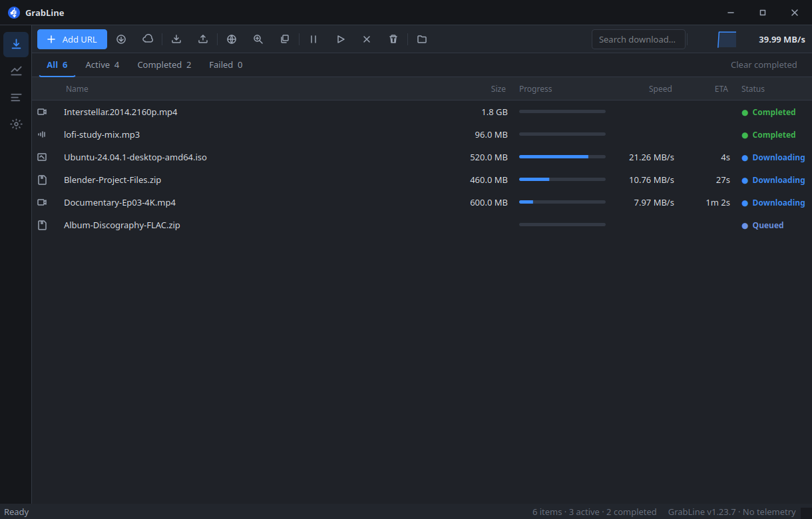Click the Add URL button

tap(72, 39)
